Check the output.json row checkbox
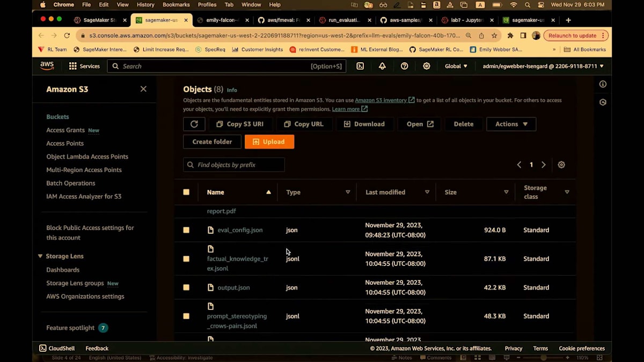Screen dimensions: 644x362 186,287
